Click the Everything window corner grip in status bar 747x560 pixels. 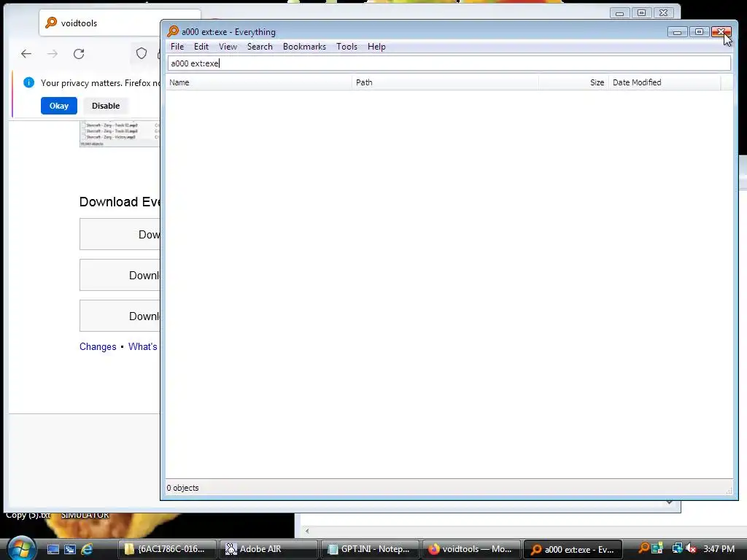coord(729,491)
